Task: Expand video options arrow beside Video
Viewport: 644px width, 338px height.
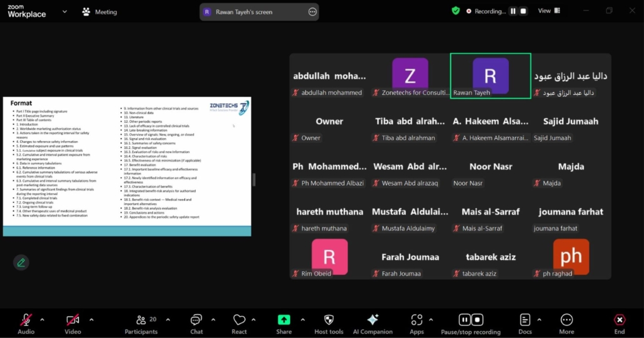Action: point(91,319)
